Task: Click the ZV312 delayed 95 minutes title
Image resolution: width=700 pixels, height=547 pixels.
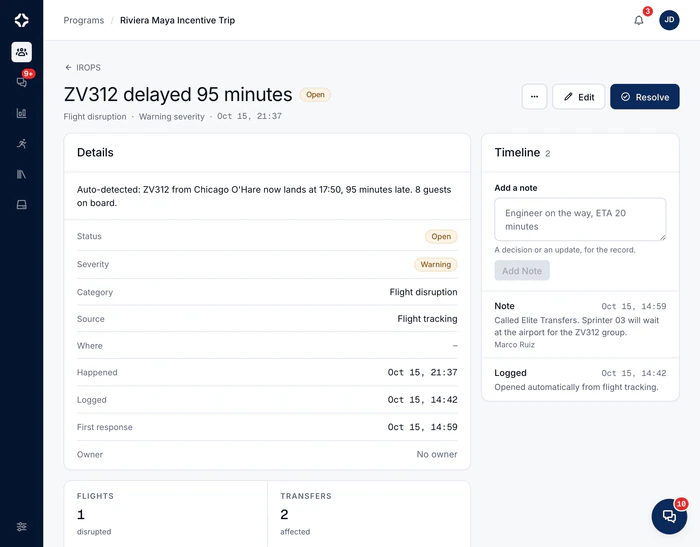Action: pyautogui.click(x=178, y=95)
